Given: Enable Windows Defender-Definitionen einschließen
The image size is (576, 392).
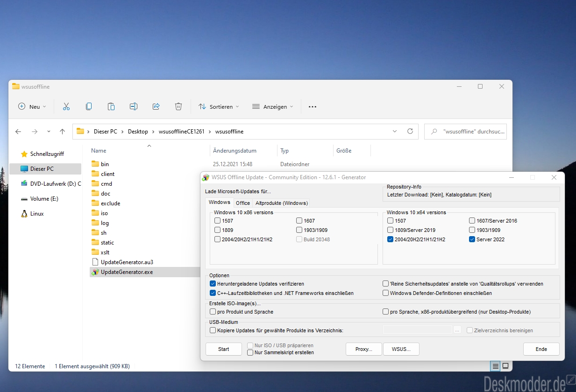Looking at the screenshot, I should tap(386, 293).
